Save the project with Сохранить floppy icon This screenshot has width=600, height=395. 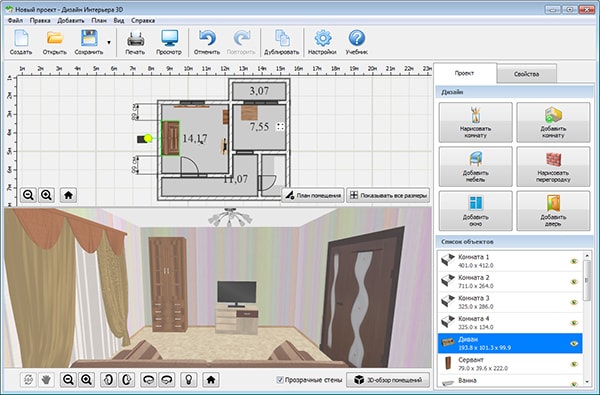click(x=89, y=42)
